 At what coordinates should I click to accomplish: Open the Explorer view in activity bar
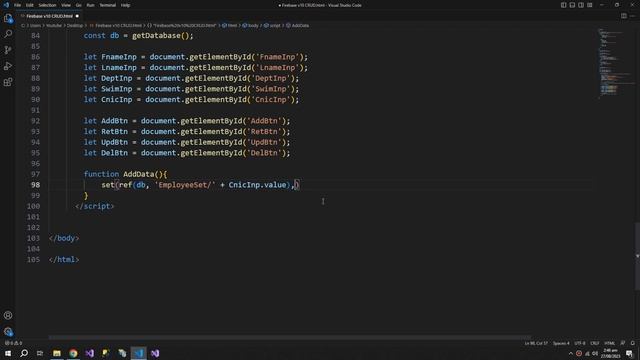pos(8,18)
